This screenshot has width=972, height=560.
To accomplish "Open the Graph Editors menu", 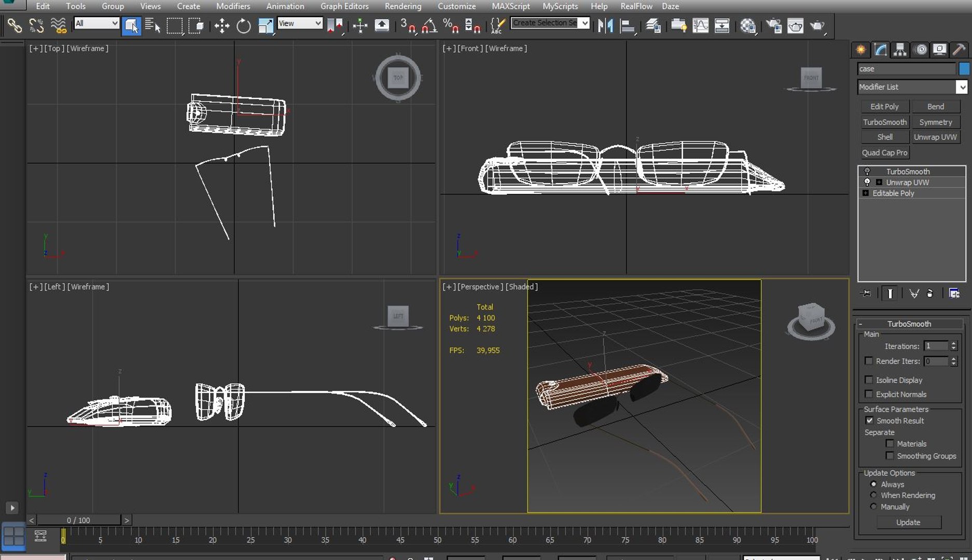I will click(x=344, y=6).
